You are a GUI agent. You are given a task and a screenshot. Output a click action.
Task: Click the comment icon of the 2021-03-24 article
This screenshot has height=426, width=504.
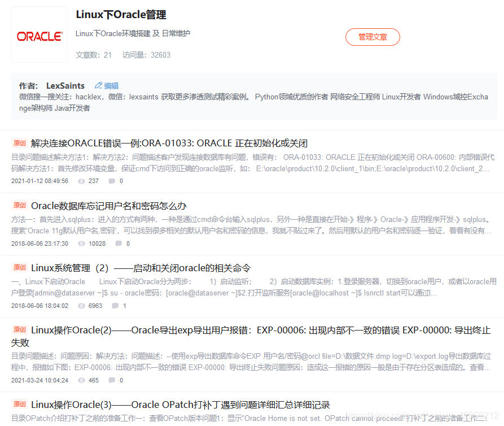coord(112,380)
